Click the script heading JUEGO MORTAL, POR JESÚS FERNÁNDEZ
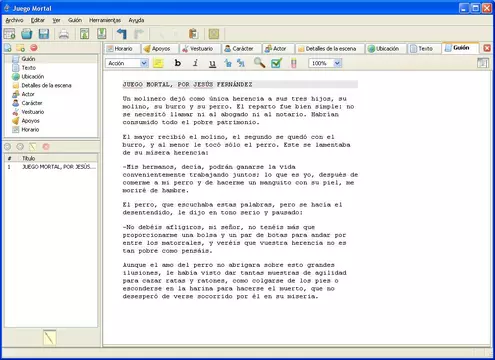 pos(187,85)
